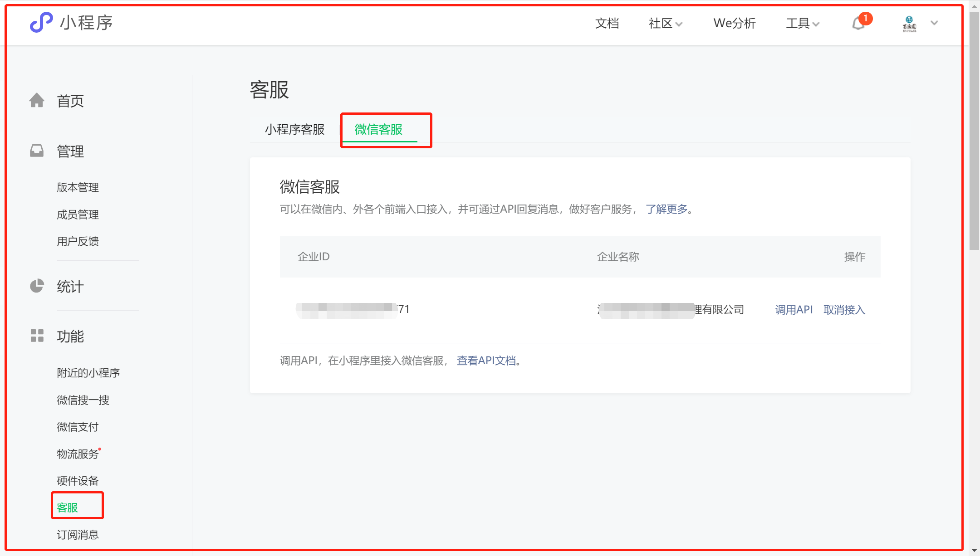
Task: Open 硬件设备 in sidebar
Action: pos(78,481)
